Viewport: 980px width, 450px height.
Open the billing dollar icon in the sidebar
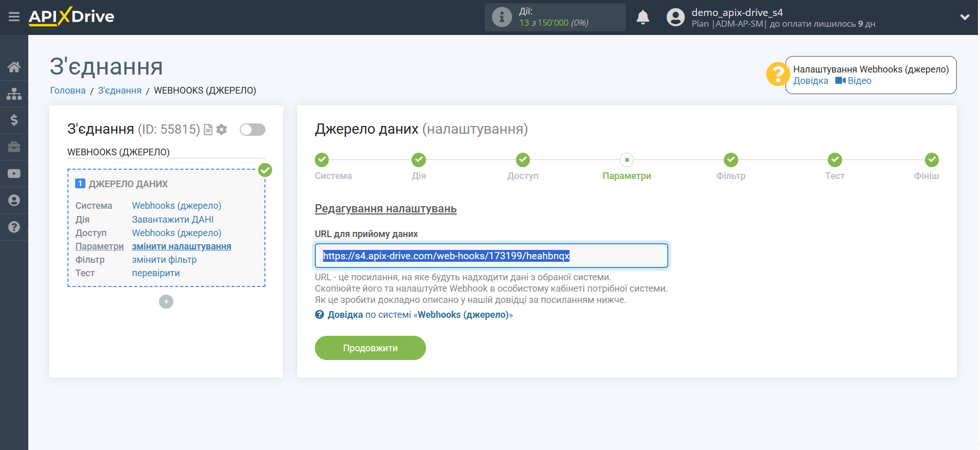coord(14,120)
